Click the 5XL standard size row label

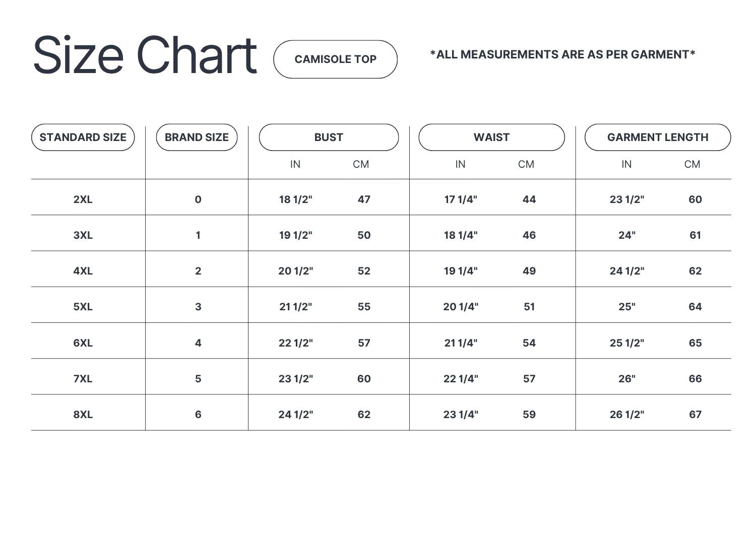coord(83,307)
